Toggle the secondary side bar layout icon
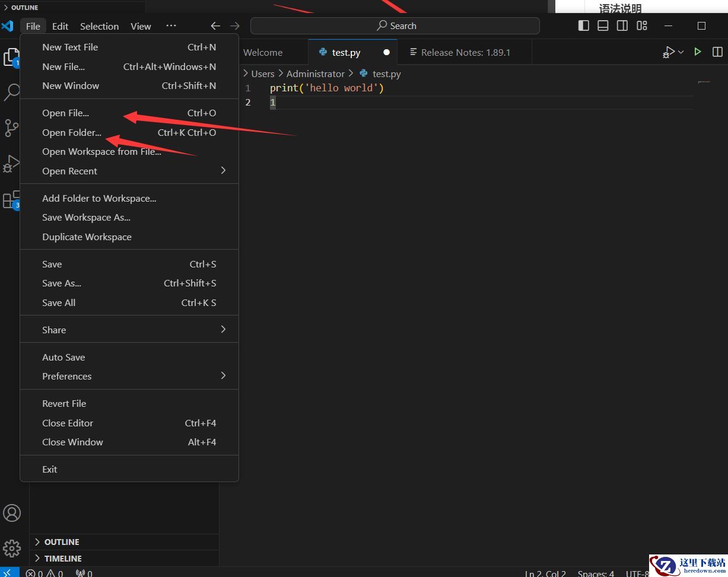Viewport: 728px width, 577px height. point(622,25)
